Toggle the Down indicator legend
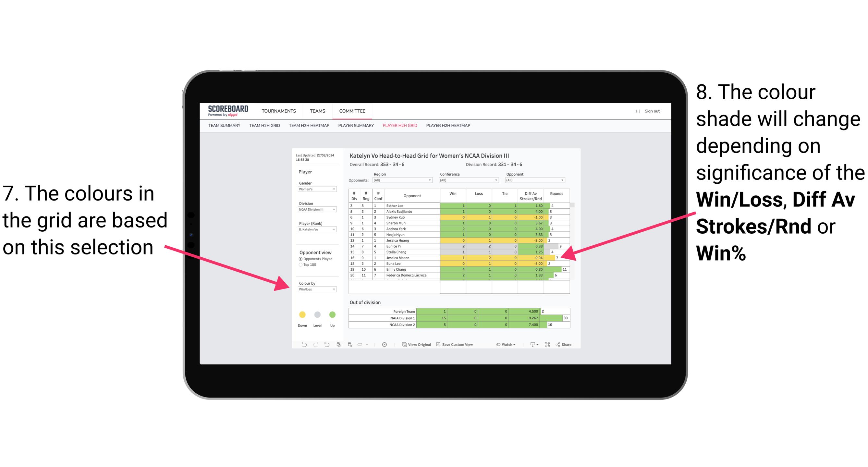Screen dimensions: 868x467 coord(301,314)
